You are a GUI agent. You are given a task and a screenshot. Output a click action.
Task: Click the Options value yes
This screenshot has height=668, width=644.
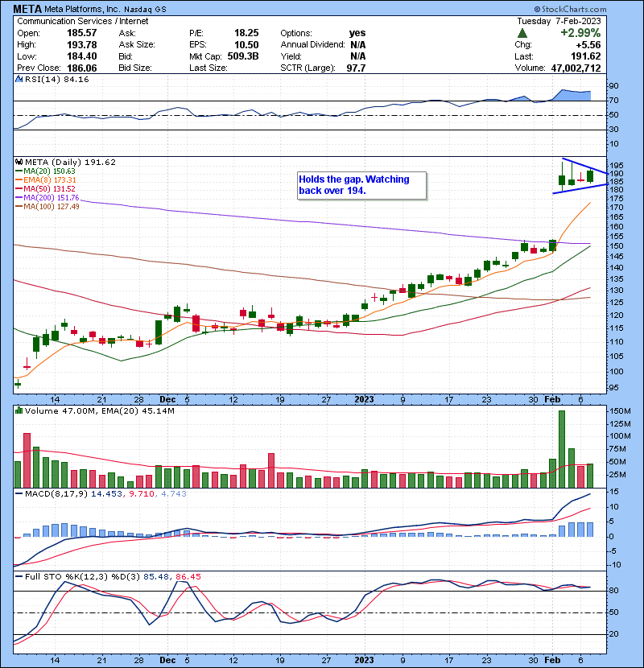(x=357, y=33)
